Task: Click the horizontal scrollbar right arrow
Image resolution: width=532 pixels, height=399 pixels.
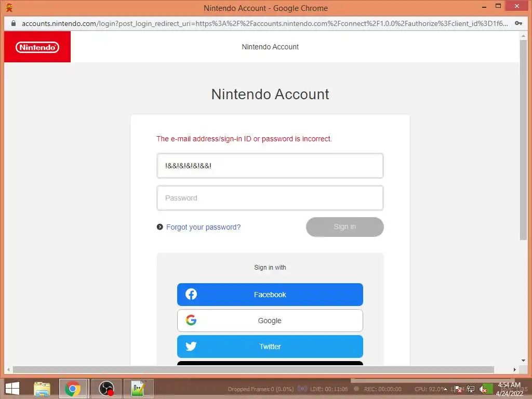Action: 515,369
